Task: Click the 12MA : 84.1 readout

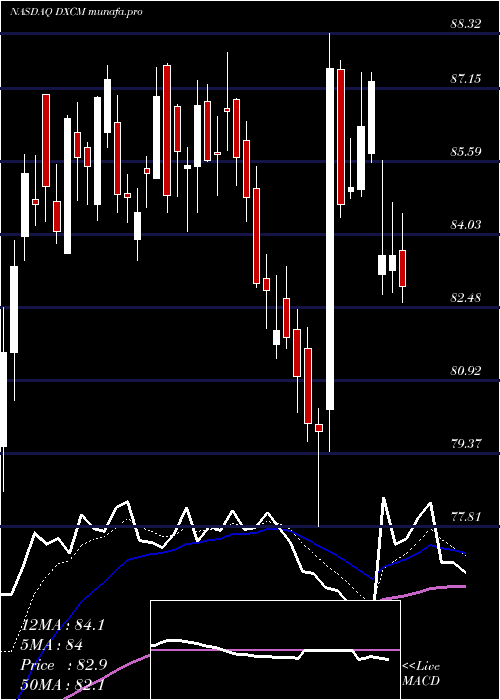Action: pyautogui.click(x=63, y=625)
